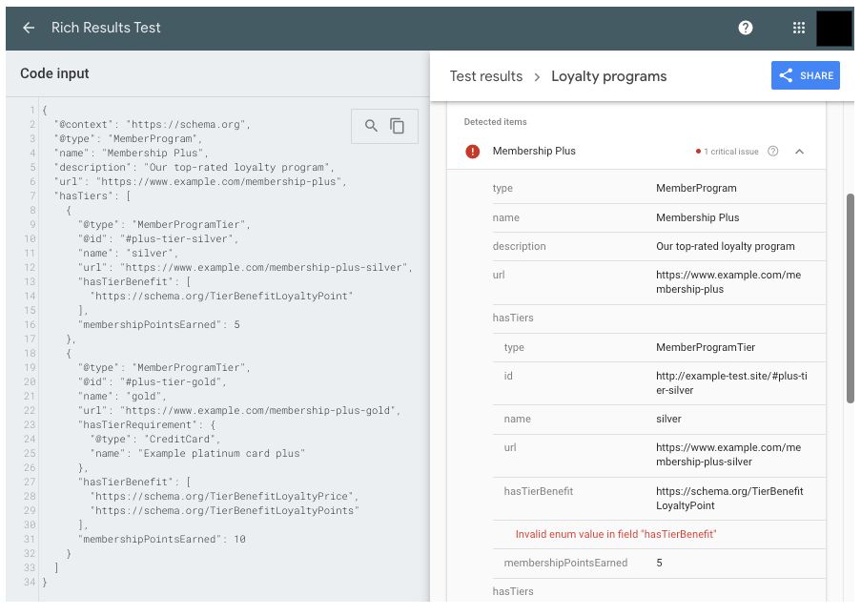Click the "1 critical issue" label
861x616 pixels.
click(731, 152)
